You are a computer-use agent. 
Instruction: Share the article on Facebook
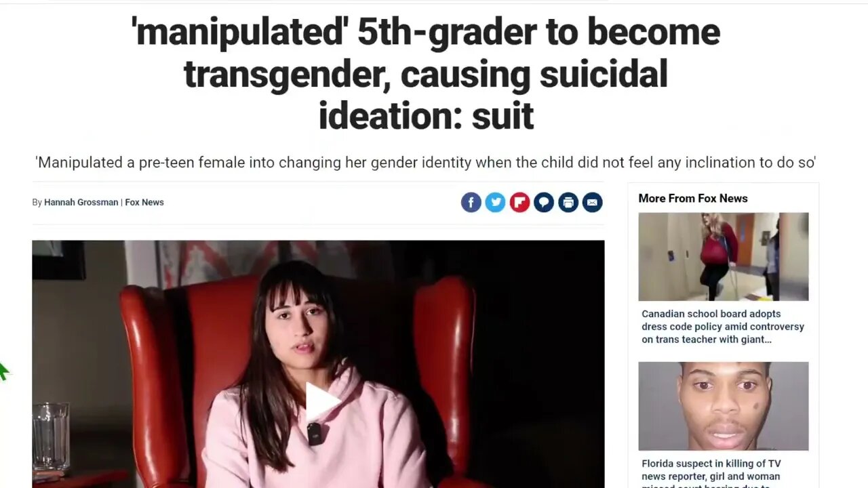click(x=471, y=202)
